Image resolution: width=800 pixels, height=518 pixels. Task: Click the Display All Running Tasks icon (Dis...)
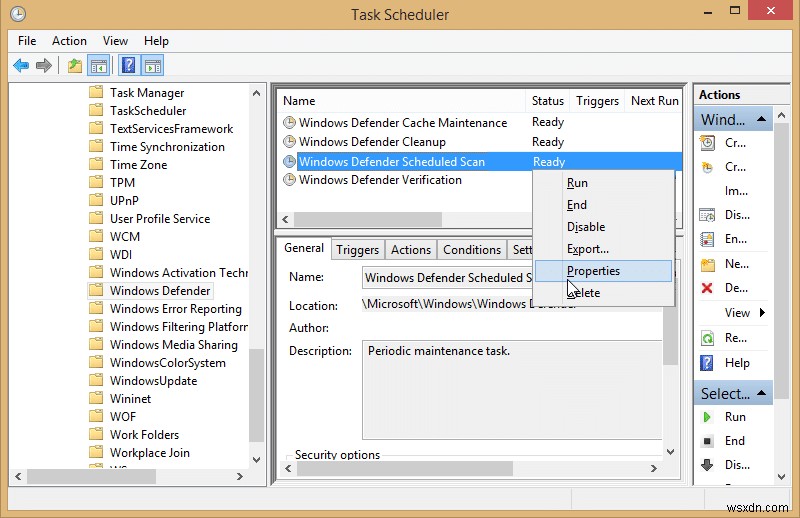point(707,215)
